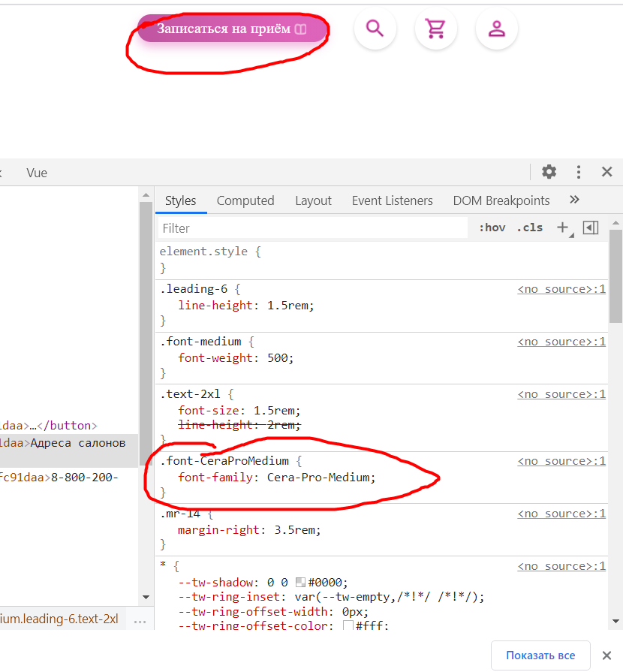Add a new style rule with plus icon

(563, 228)
